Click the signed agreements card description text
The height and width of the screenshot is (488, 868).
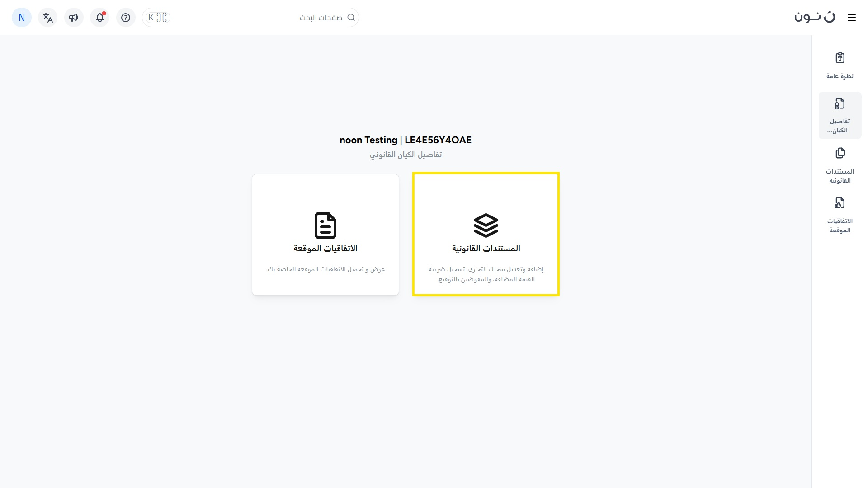pyautogui.click(x=325, y=269)
